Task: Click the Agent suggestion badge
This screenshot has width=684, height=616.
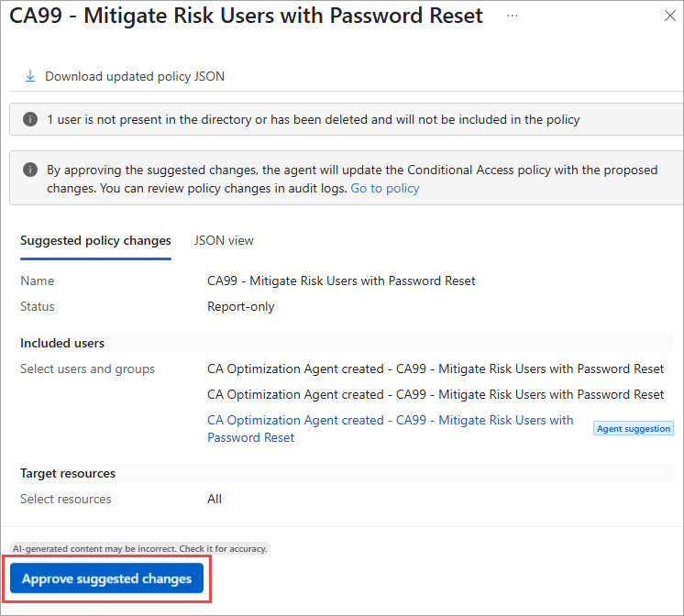Action: click(x=634, y=428)
